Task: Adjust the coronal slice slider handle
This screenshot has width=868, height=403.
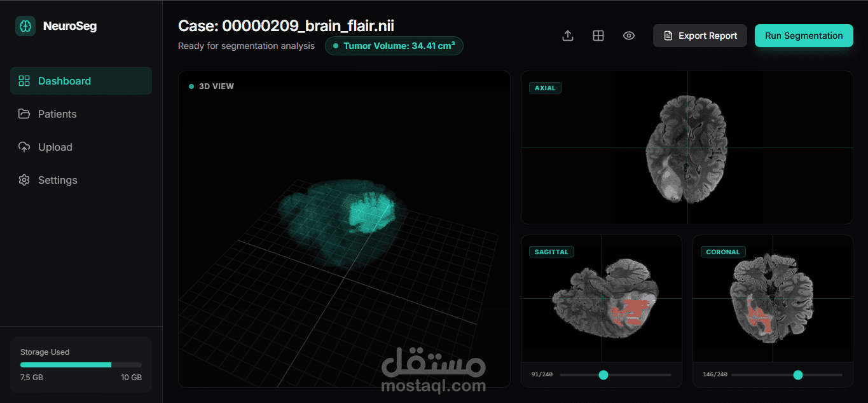Action: click(x=798, y=375)
